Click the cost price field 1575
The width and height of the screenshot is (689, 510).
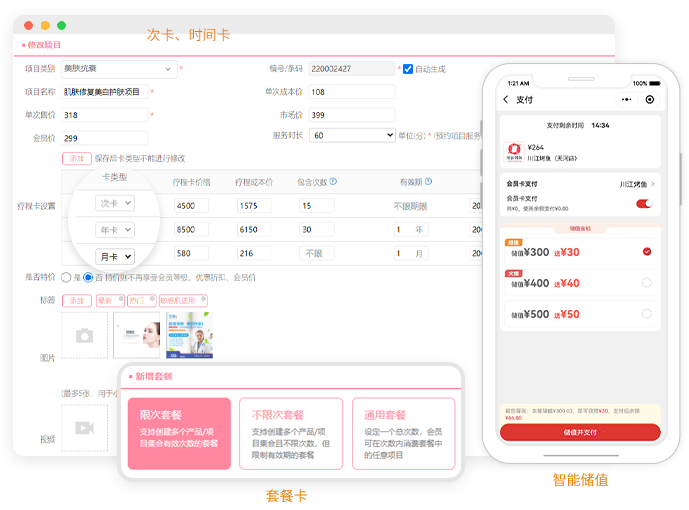(x=254, y=206)
